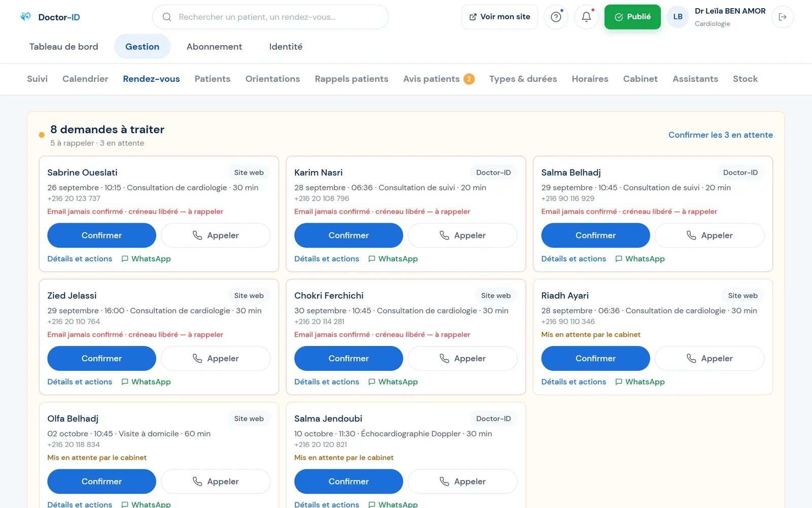Click the Site web tag on Olfa Belhadj

pyautogui.click(x=249, y=419)
